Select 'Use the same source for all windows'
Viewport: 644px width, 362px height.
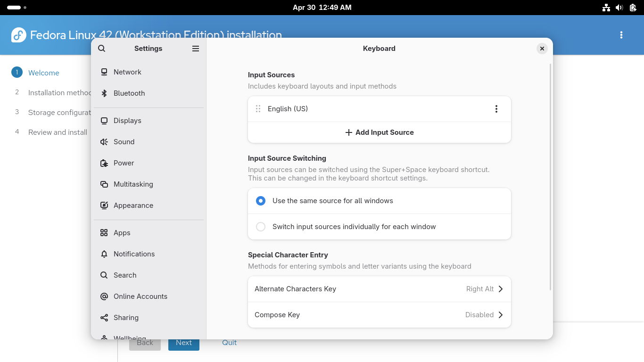tap(261, 201)
